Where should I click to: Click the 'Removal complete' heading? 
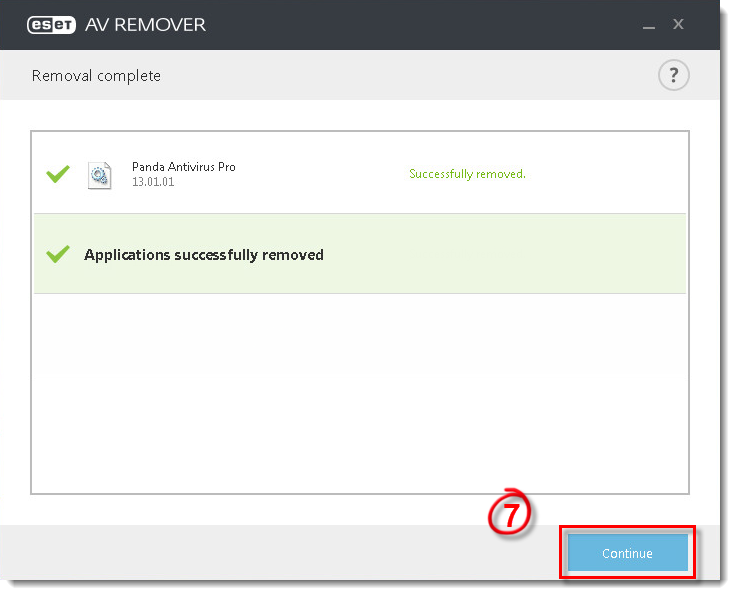pyautogui.click(x=96, y=75)
